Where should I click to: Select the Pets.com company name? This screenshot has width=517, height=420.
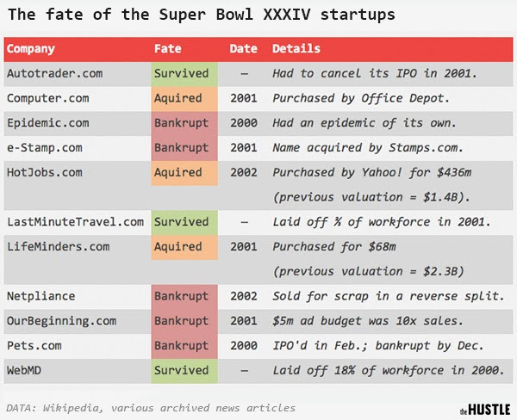pos(34,346)
